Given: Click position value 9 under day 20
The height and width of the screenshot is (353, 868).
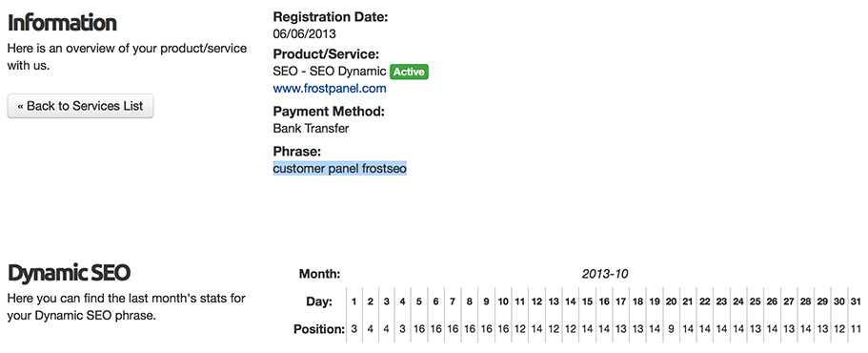Looking at the screenshot, I should [671, 328].
